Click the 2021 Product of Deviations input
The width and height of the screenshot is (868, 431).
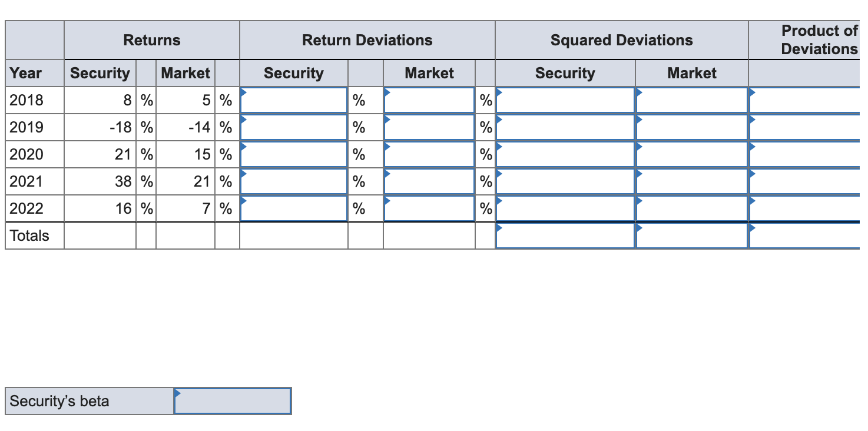[x=807, y=181]
